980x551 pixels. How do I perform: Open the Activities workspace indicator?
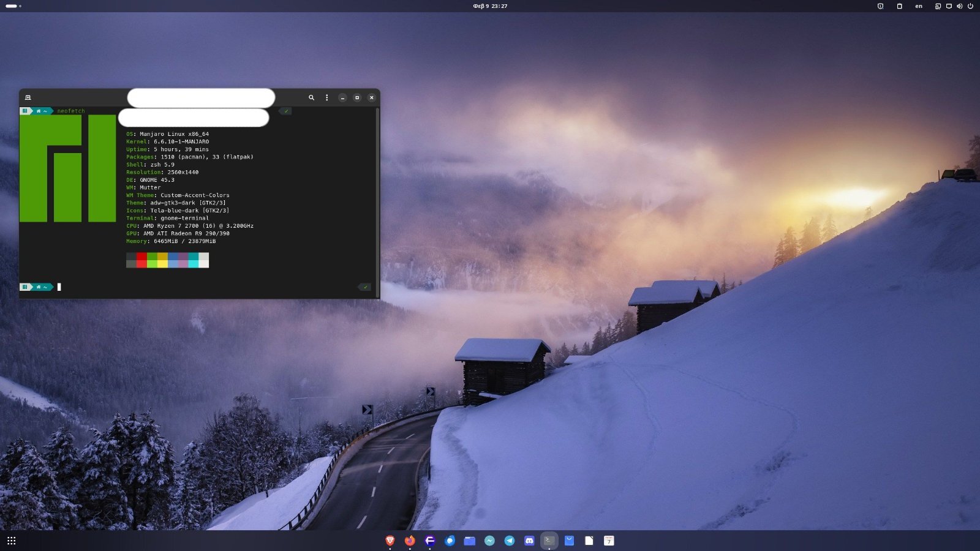coord(13,6)
